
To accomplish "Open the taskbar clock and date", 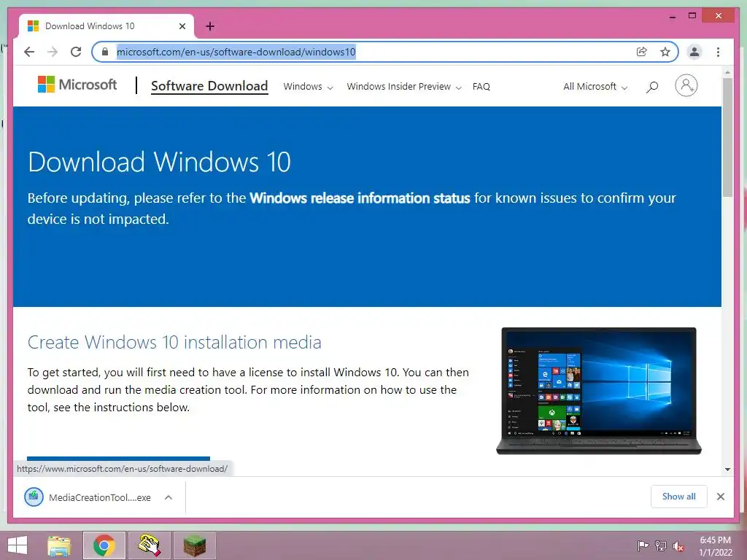I will pos(715,546).
